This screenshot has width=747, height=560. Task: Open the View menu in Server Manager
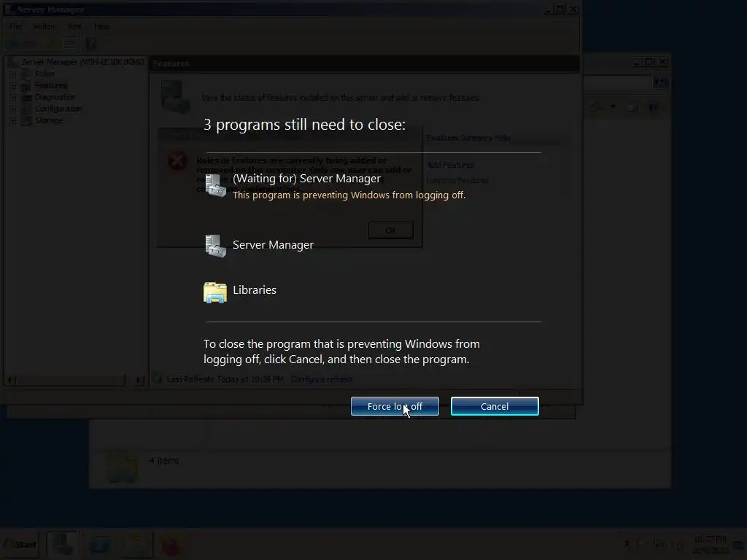[74, 26]
